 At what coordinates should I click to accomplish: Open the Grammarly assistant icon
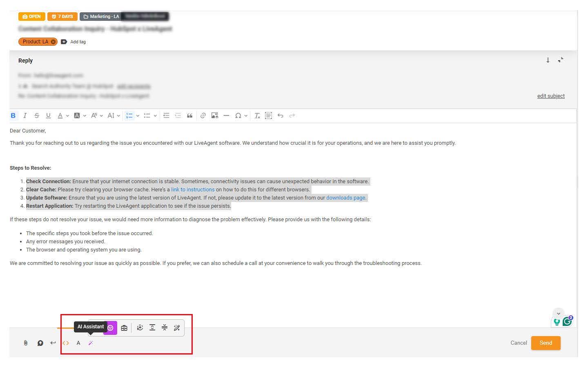point(568,321)
